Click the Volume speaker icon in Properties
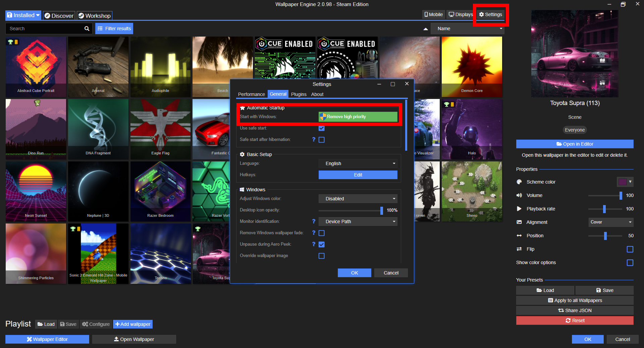Screen dimensions: 644x348 [x=519, y=195]
